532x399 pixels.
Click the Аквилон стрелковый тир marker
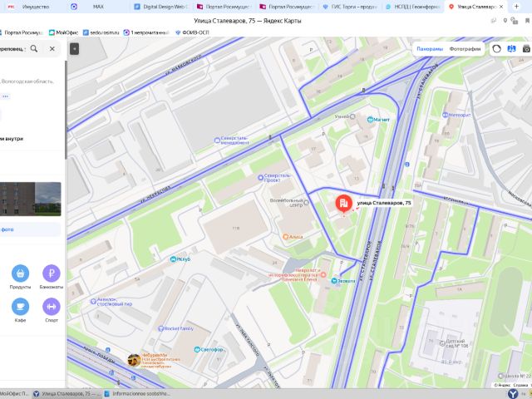[93, 301]
